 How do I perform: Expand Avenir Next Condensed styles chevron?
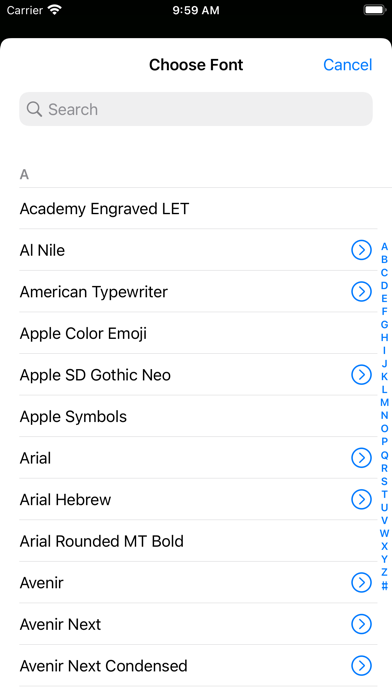(x=361, y=666)
